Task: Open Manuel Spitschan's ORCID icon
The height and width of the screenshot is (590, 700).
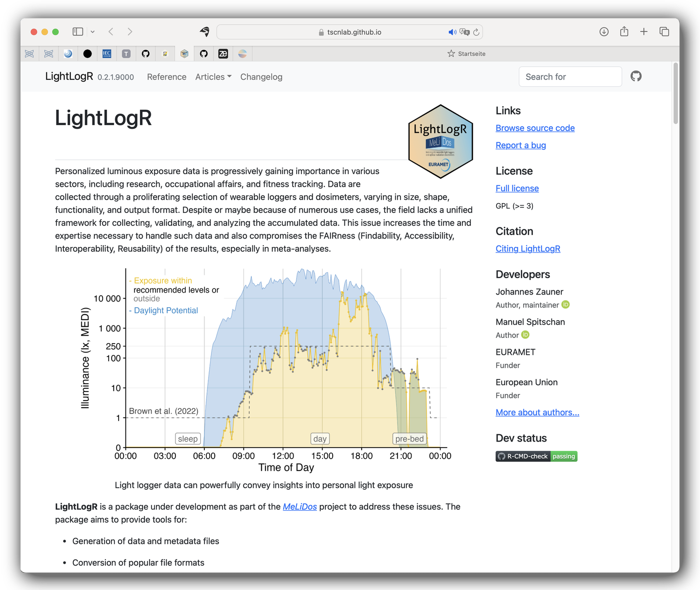Action: 525,335
